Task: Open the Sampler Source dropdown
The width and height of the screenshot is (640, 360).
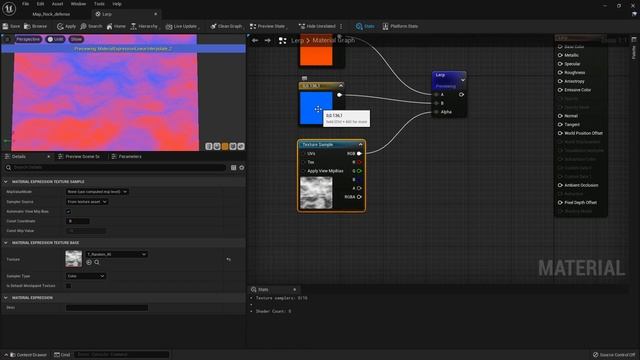Action: [x=87, y=202]
